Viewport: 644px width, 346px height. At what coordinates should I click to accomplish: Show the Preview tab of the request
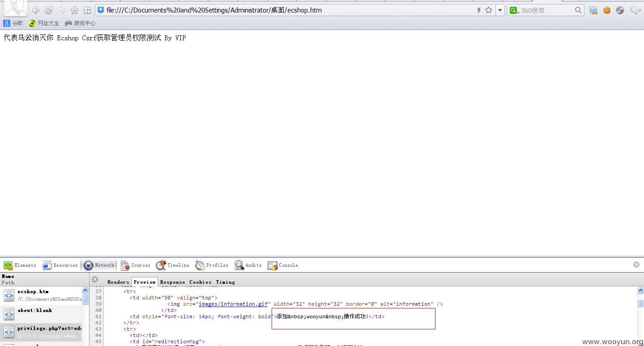click(x=145, y=282)
